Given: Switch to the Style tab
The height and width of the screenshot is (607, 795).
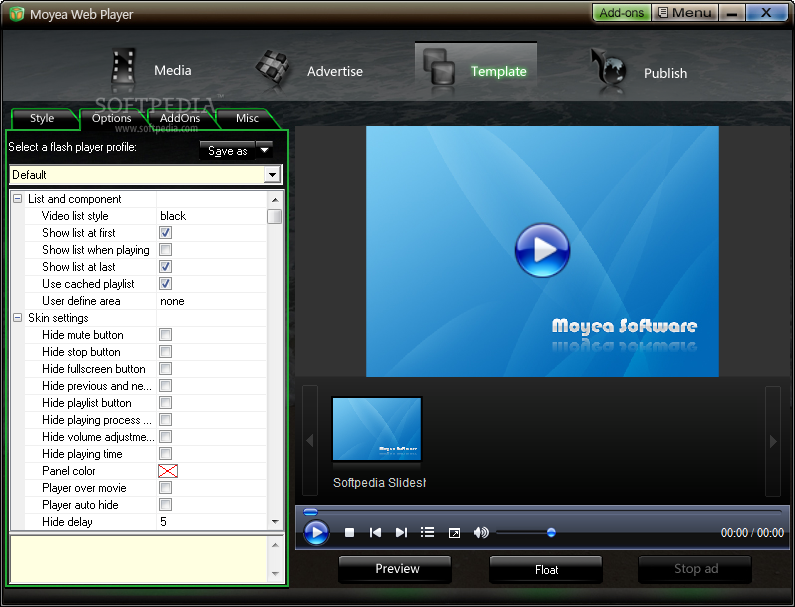Looking at the screenshot, I should point(42,118).
